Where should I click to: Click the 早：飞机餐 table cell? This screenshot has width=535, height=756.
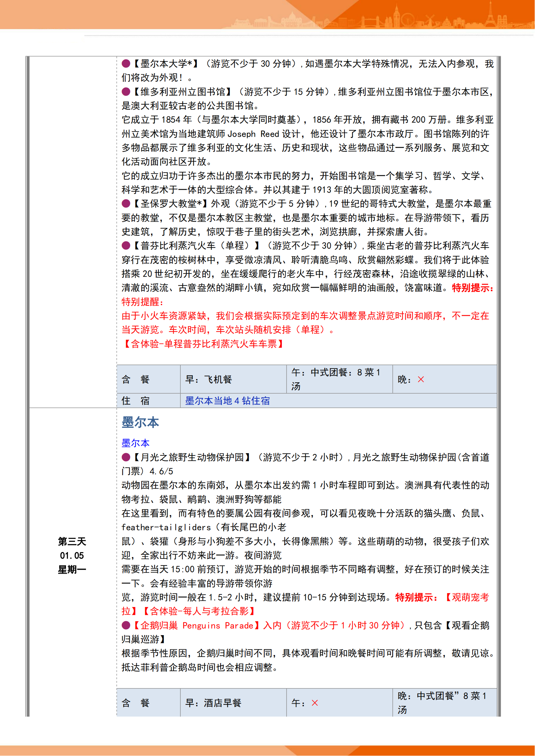click(x=233, y=379)
